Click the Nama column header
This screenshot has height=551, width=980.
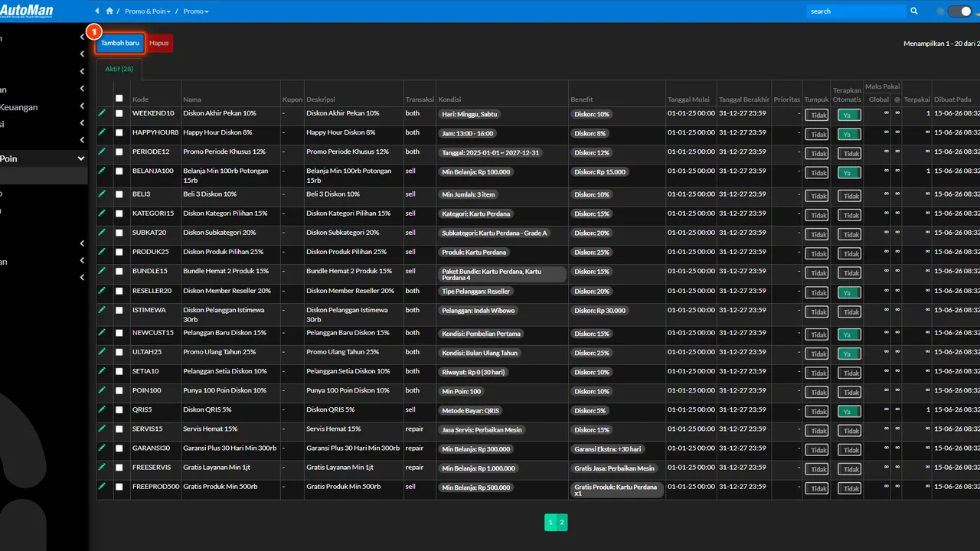click(192, 99)
